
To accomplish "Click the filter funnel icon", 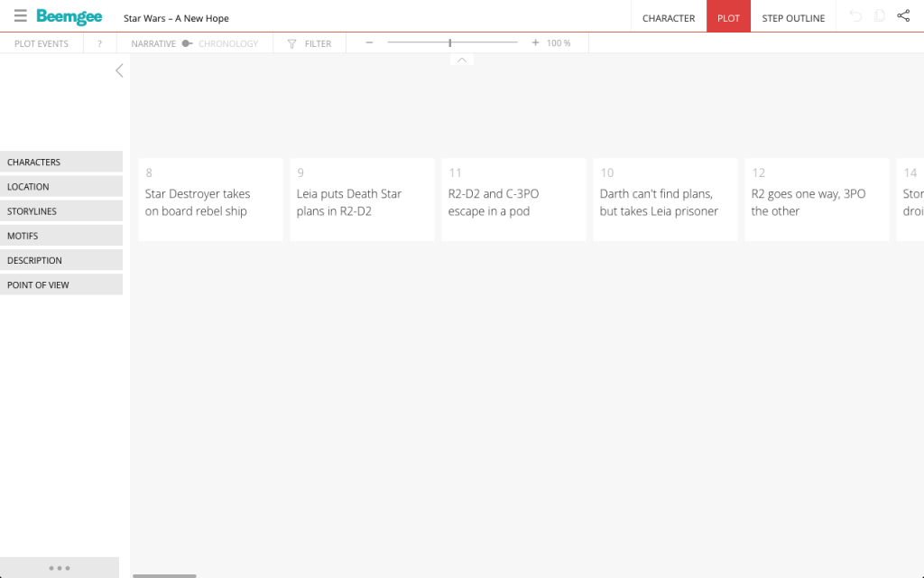I will tap(291, 43).
